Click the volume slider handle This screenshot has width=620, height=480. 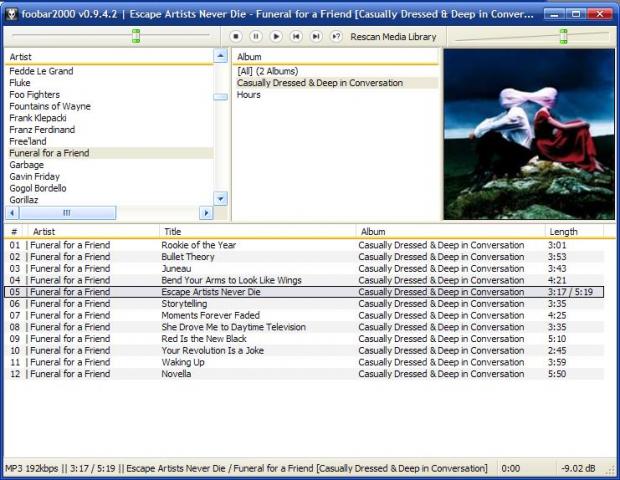563,36
